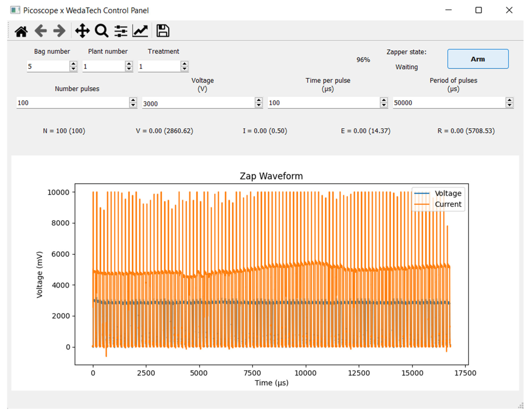The width and height of the screenshot is (532, 416).
Task: Open configure subplots sliders tool
Action: 121,31
